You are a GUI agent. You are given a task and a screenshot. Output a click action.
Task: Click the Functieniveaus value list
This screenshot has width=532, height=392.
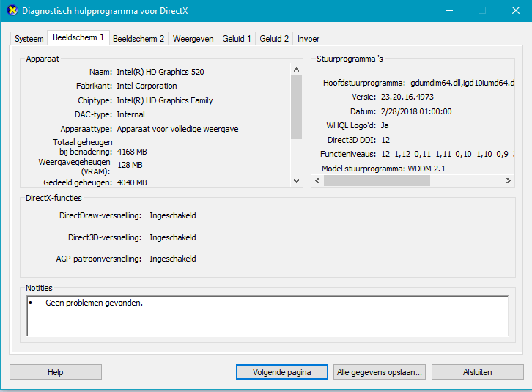(x=448, y=154)
